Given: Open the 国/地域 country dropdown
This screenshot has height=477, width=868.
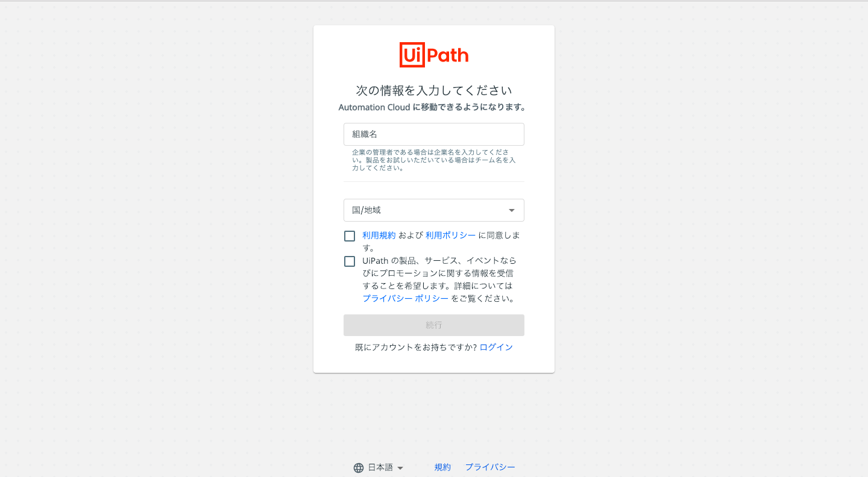Looking at the screenshot, I should click(x=434, y=210).
